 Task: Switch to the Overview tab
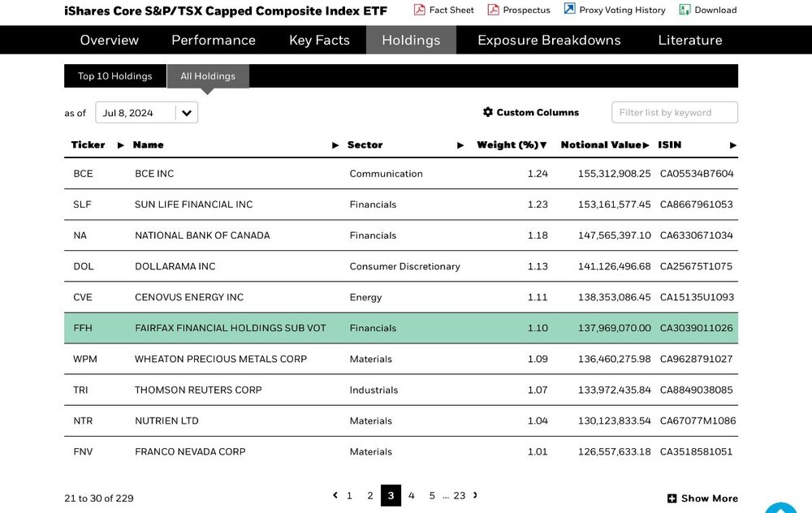(110, 40)
